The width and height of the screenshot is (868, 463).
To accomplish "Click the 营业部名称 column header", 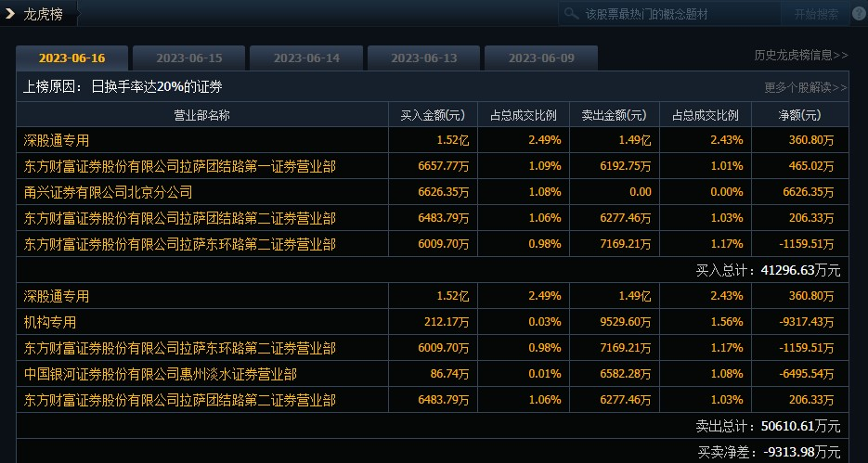I will pyautogui.click(x=201, y=115).
